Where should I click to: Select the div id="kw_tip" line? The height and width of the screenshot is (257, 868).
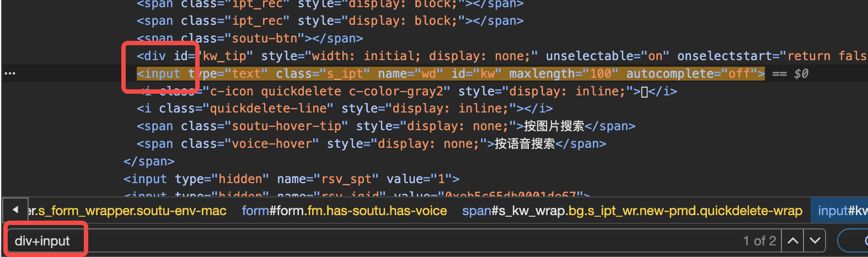point(502,56)
